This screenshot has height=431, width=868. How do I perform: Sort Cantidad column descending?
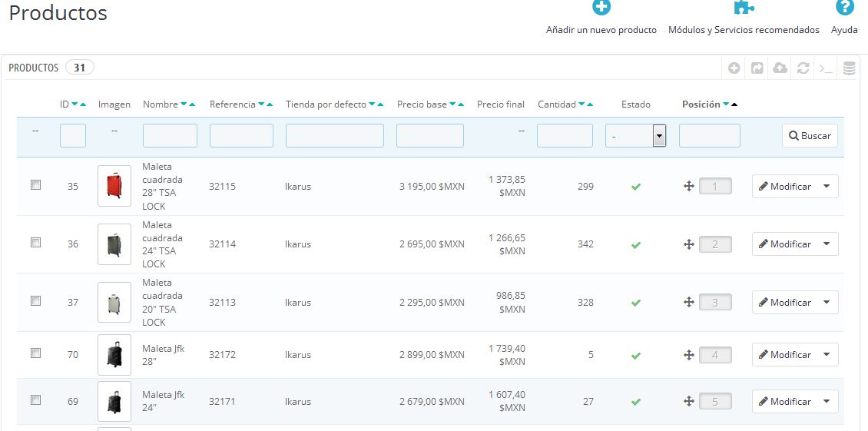point(581,104)
